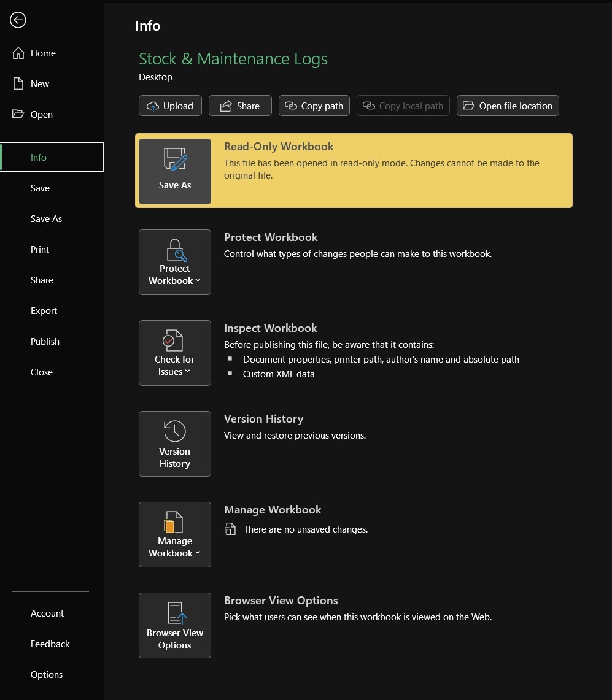Click the cloud icon on Upload button

click(153, 106)
